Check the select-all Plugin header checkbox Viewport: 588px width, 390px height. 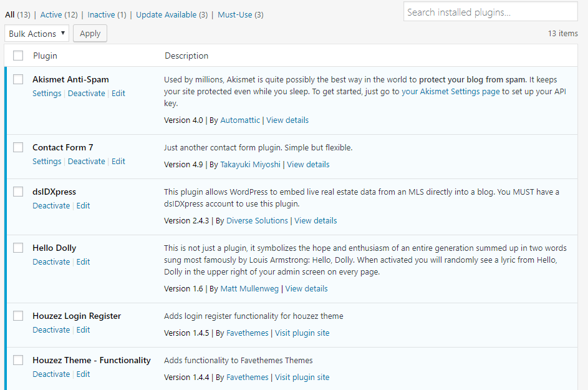pos(18,56)
